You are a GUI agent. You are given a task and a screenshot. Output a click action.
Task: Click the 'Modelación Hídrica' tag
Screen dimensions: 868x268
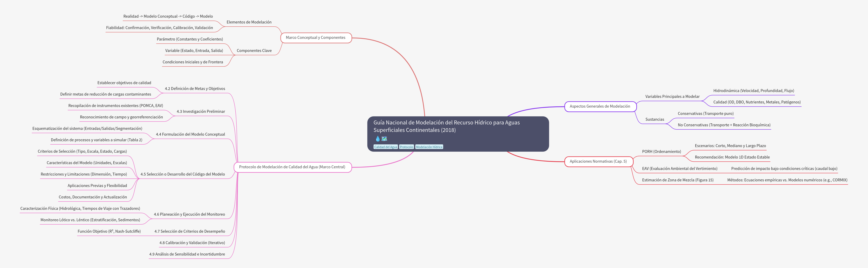coord(429,147)
